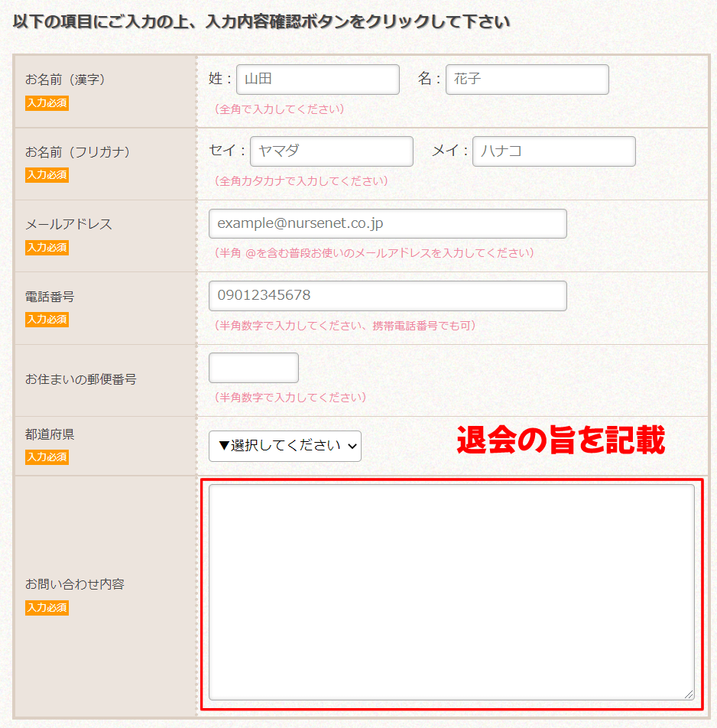The height and width of the screenshot is (728, 717).
Task: Click the お名前（漢字） label
Action: (65, 80)
